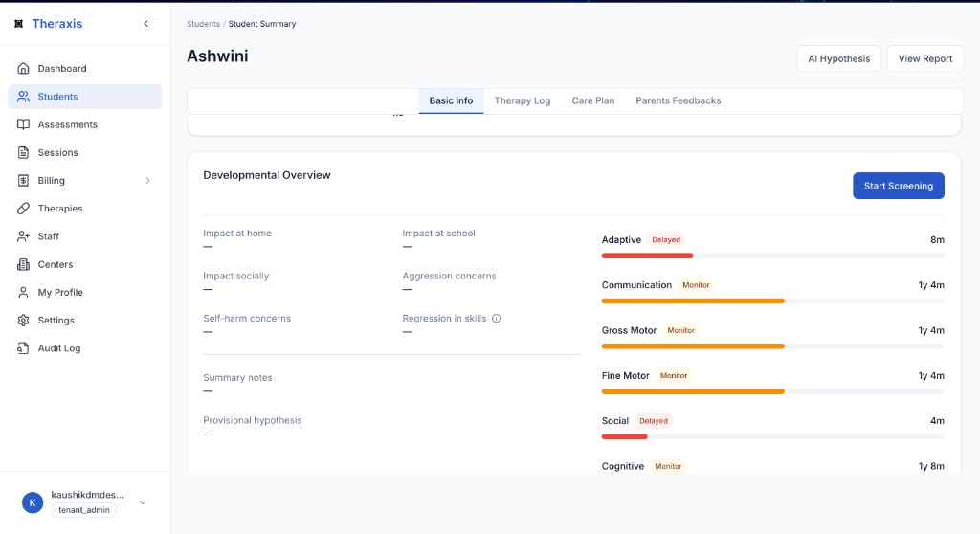The width and height of the screenshot is (980, 534).
Task: Click the kaushikdmdes... username text
Action: pos(87,495)
